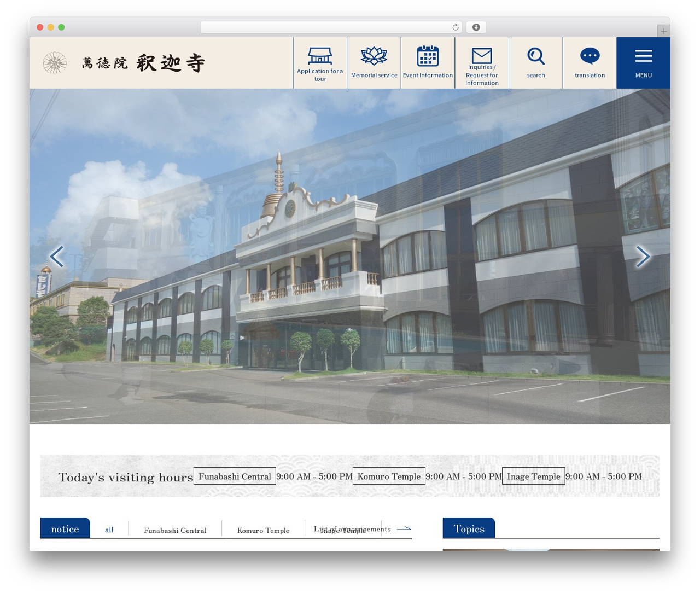Open the hamburger MENU button

coord(644,63)
